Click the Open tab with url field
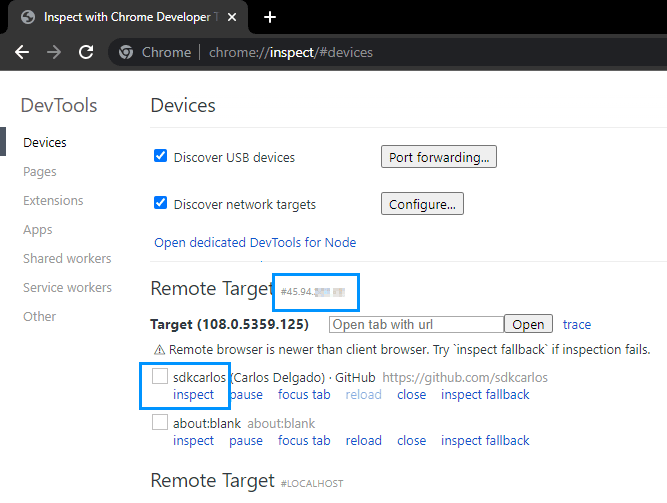 click(416, 324)
